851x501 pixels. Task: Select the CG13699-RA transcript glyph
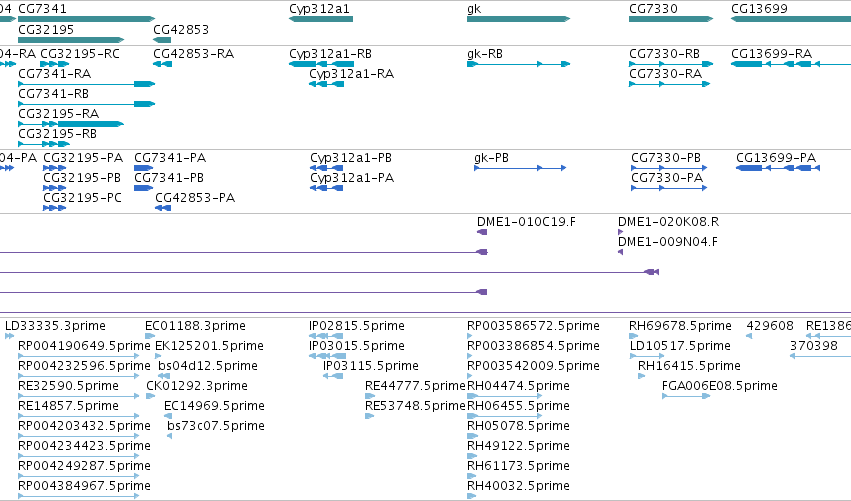[x=791, y=64]
